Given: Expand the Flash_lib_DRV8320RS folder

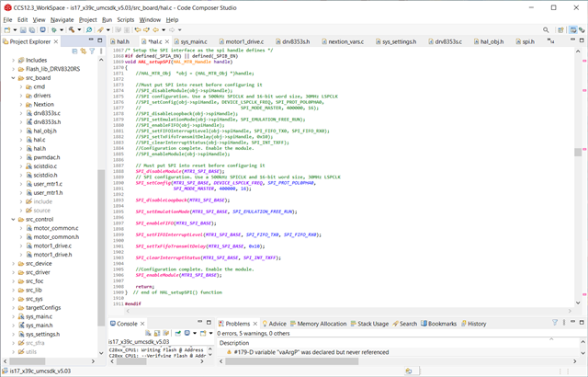Looking at the screenshot, I should click(13, 69).
